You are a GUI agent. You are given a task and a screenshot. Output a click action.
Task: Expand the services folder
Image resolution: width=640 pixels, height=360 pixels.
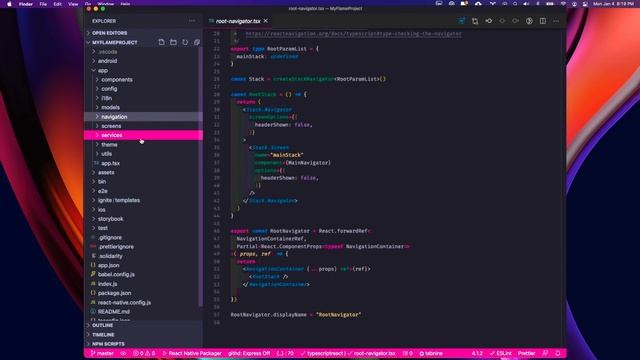pos(143,135)
